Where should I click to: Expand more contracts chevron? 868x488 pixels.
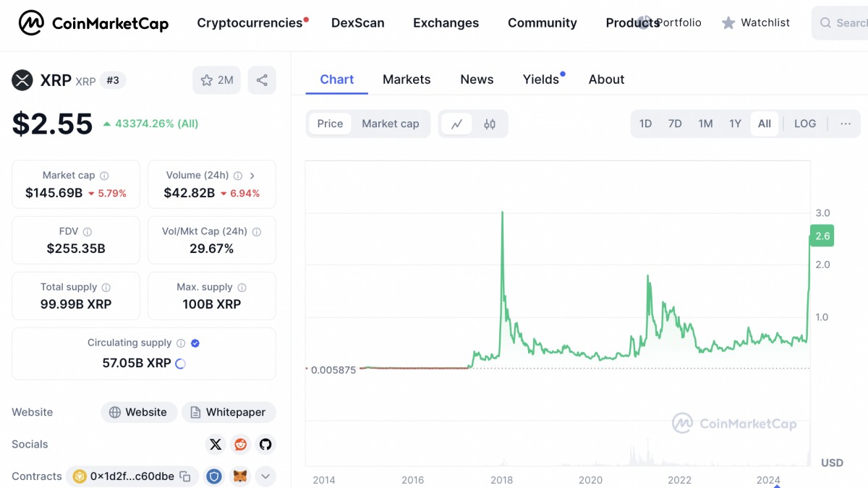pos(265,476)
